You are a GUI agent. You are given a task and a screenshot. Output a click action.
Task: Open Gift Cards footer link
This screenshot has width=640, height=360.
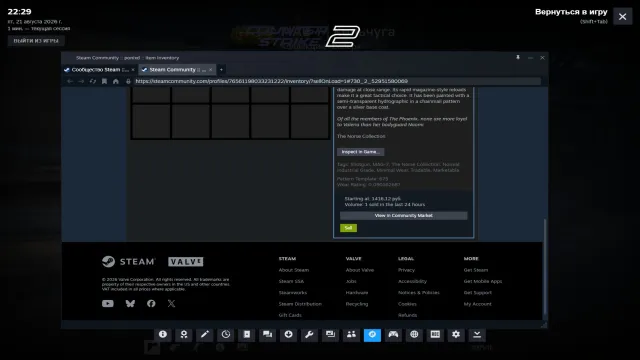[x=290, y=315]
